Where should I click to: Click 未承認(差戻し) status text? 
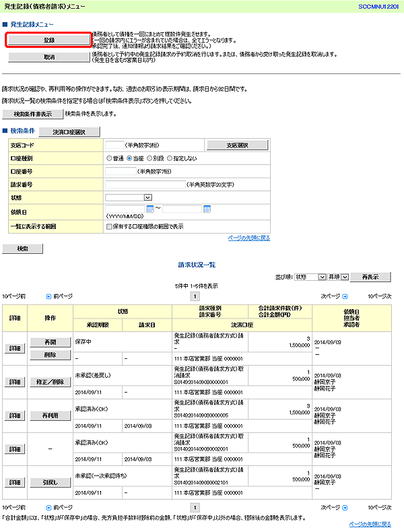pos(93,376)
